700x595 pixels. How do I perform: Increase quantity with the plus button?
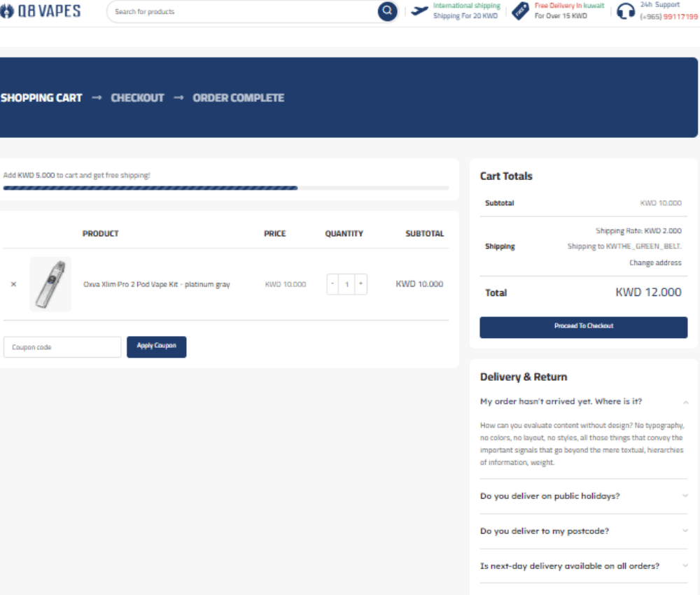pyautogui.click(x=360, y=284)
